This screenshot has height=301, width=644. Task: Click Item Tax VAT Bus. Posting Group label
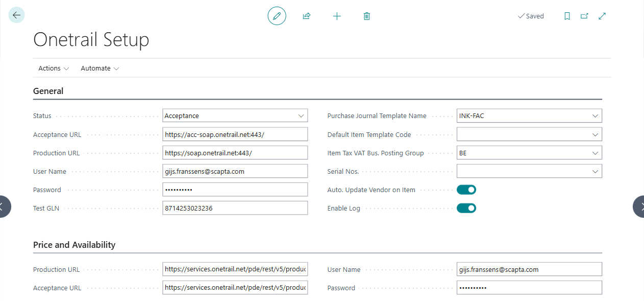coord(375,153)
